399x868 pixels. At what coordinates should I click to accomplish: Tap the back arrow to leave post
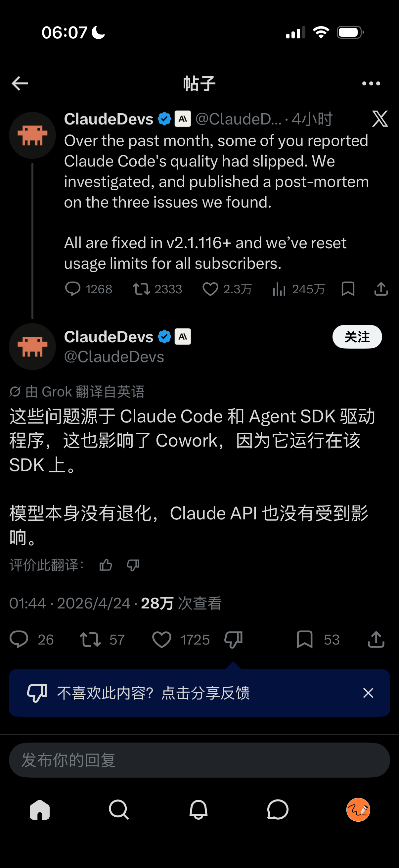coord(20,83)
